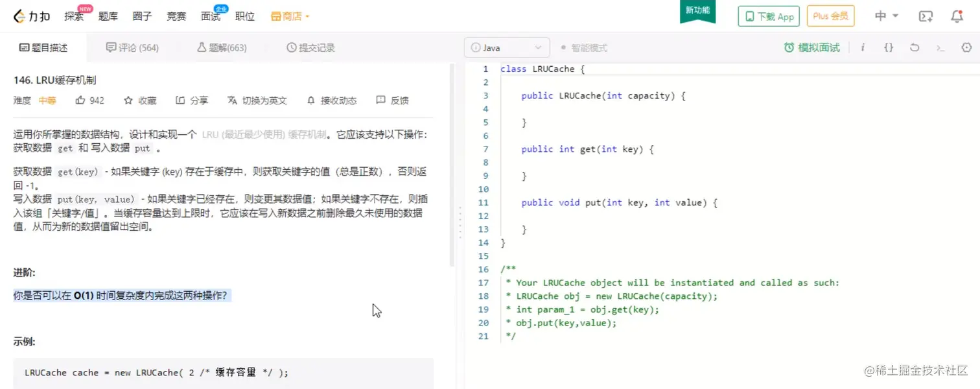Open the 题库 problem library
Viewport: 980px width, 389px height.
(108, 16)
